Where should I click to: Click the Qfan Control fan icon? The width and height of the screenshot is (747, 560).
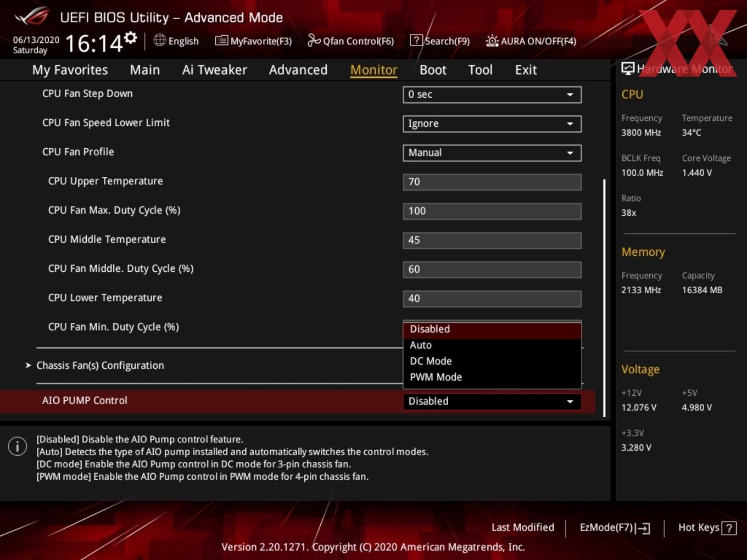click(x=314, y=40)
